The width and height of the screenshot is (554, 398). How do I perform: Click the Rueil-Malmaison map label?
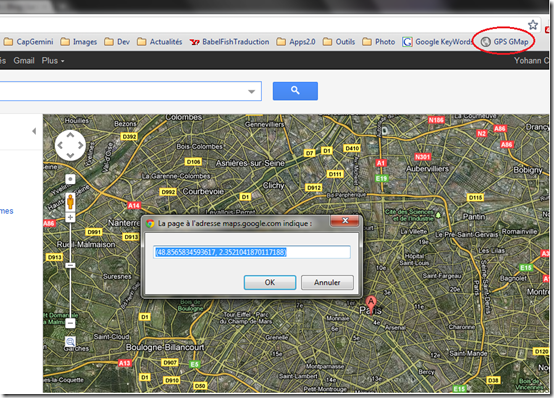[x=86, y=244]
